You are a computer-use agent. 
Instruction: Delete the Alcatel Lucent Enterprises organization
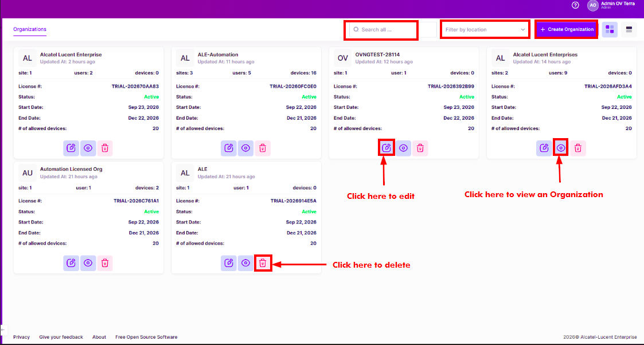[x=578, y=148]
